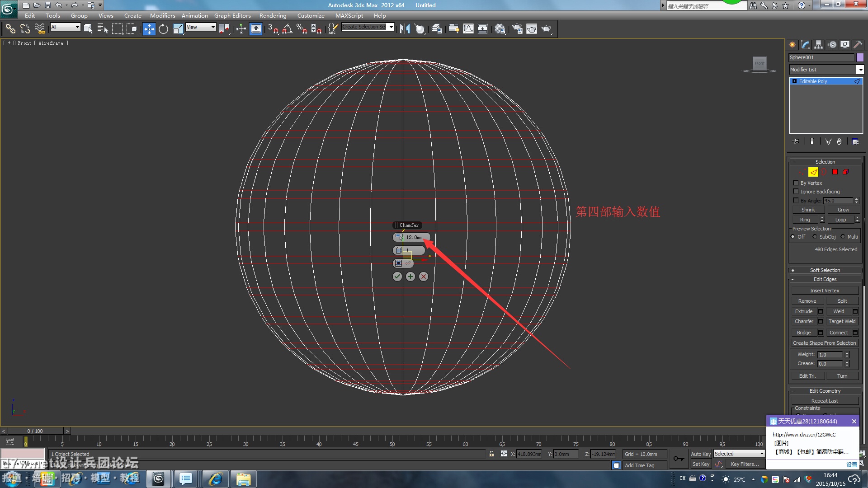Click the Mirror tool icon
This screenshot has width=868, height=488.
pyautogui.click(x=405, y=29)
